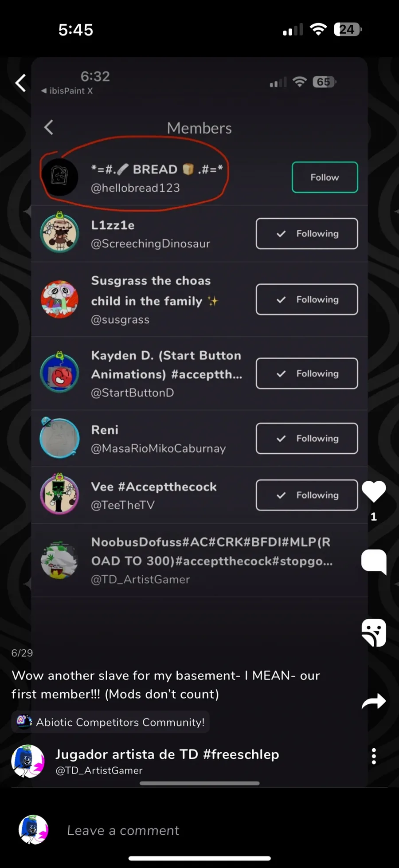
Task: Toggle Following for Reni
Action: click(x=307, y=438)
